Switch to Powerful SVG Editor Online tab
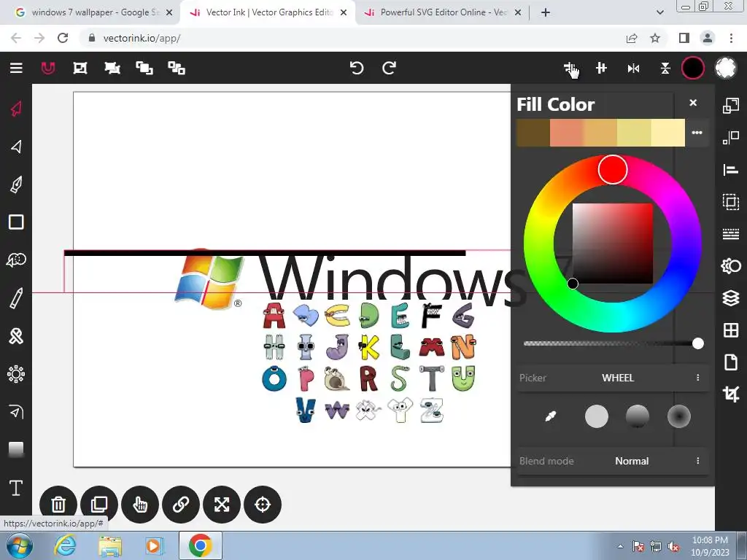The width and height of the screenshot is (747, 560). [443, 12]
